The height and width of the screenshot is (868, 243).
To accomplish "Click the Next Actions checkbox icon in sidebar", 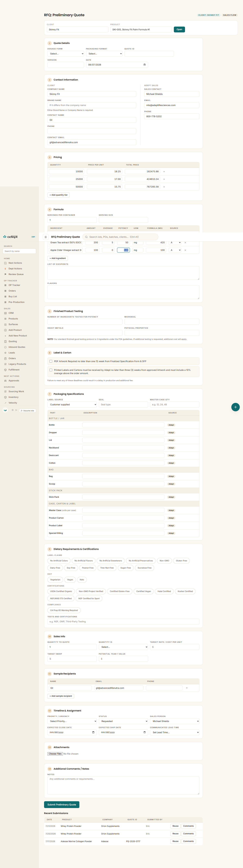I will pyautogui.click(x=5, y=263).
